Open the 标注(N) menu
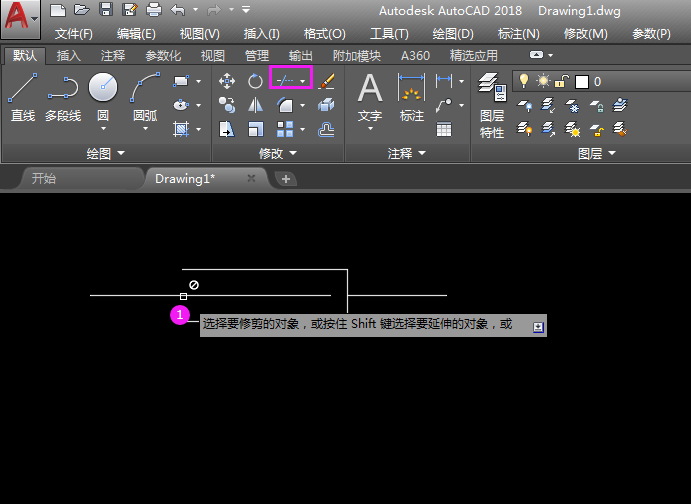 (x=518, y=34)
